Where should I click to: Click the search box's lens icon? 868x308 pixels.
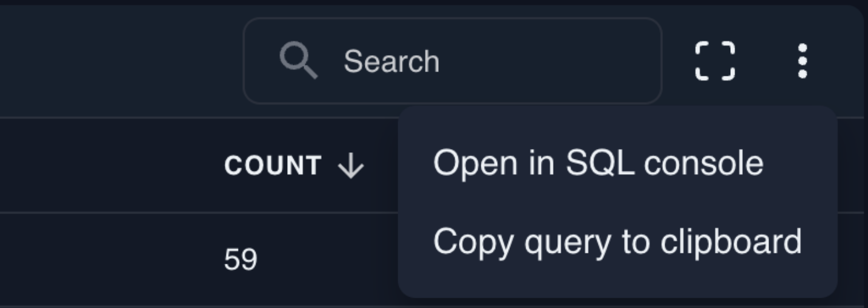click(x=297, y=61)
